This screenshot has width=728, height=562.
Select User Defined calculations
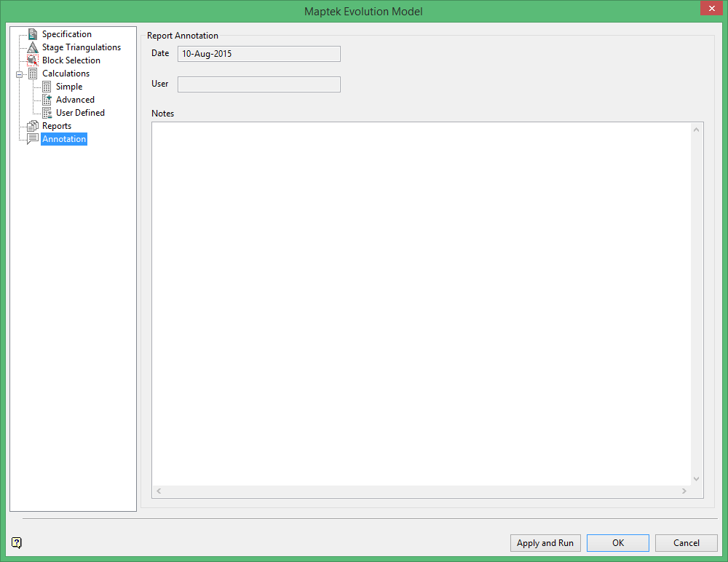coord(80,113)
